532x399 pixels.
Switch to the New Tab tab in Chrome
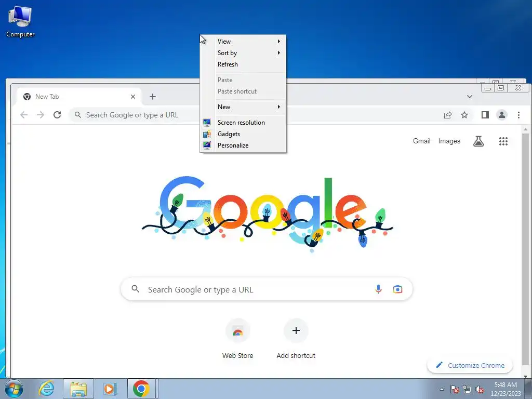(79, 97)
